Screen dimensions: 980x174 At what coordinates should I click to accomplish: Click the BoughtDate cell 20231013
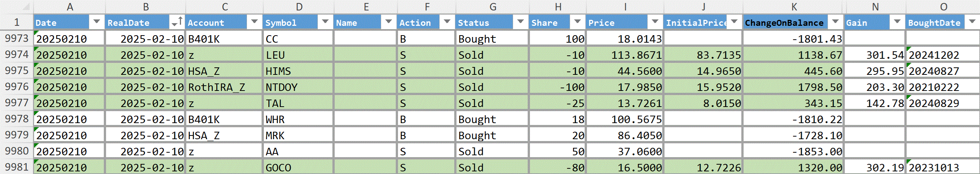tap(943, 167)
